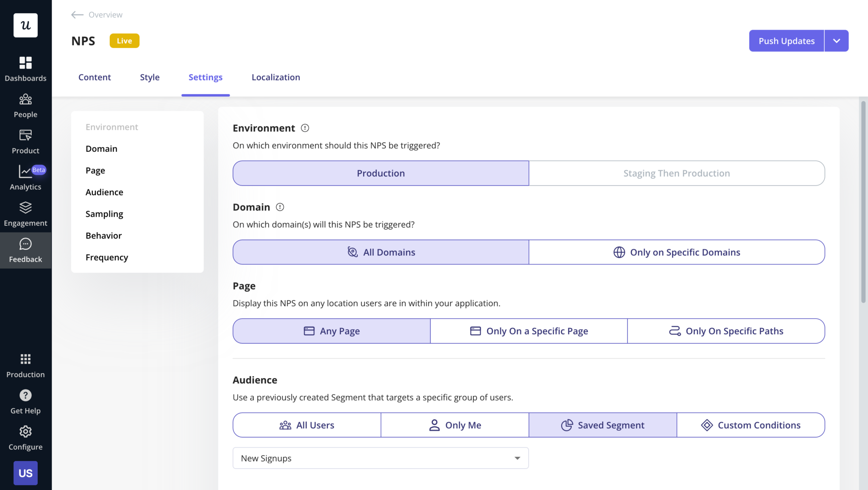Select the Engagement sidebar icon
868x490 pixels.
[x=25, y=213]
